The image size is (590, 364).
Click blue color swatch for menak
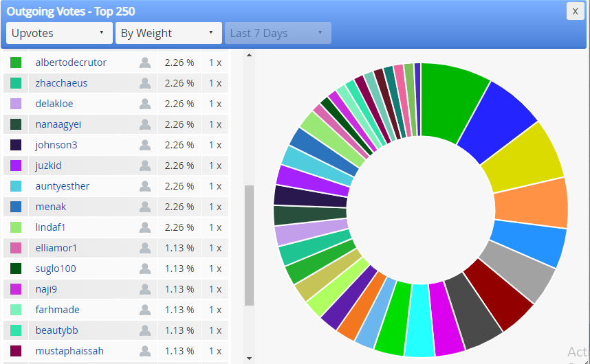(x=16, y=207)
